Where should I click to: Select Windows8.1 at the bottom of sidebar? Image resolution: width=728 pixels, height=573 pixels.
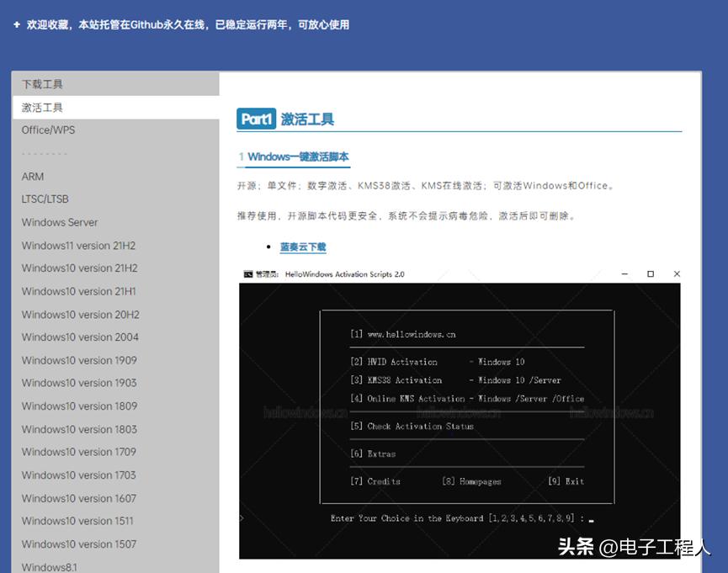pos(43,566)
